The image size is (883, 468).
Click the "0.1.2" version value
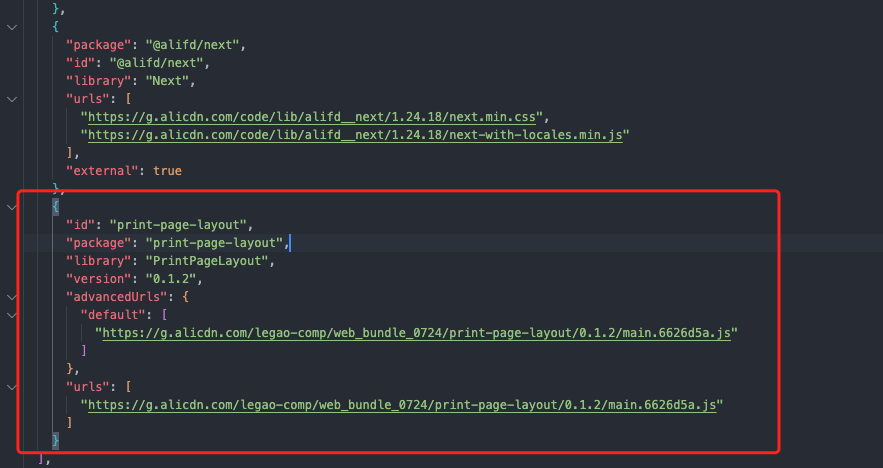coord(171,279)
